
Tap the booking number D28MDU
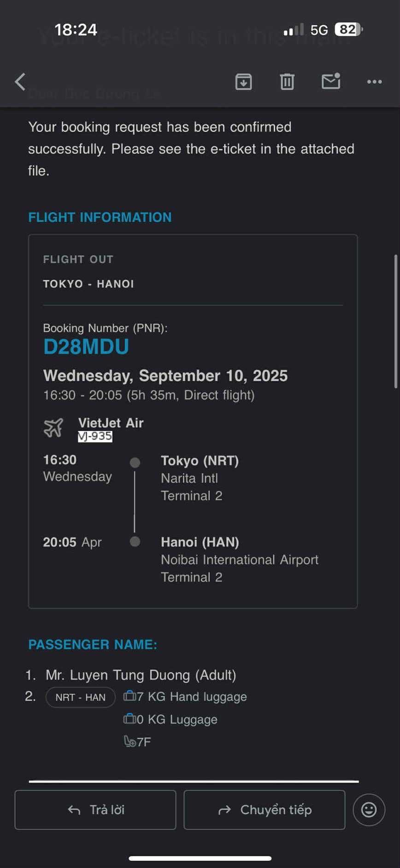86,347
